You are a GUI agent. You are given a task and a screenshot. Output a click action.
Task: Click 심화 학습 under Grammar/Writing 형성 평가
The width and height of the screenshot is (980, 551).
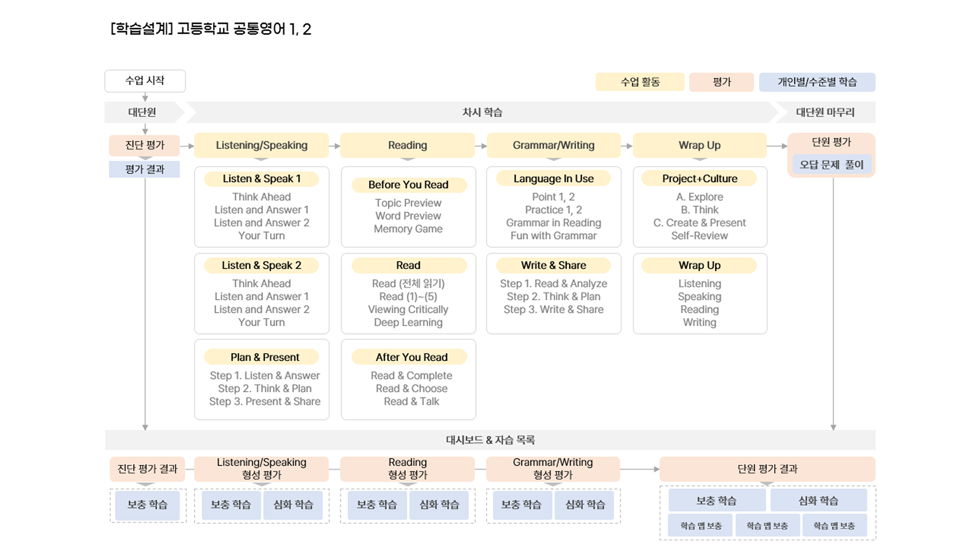pos(585,505)
